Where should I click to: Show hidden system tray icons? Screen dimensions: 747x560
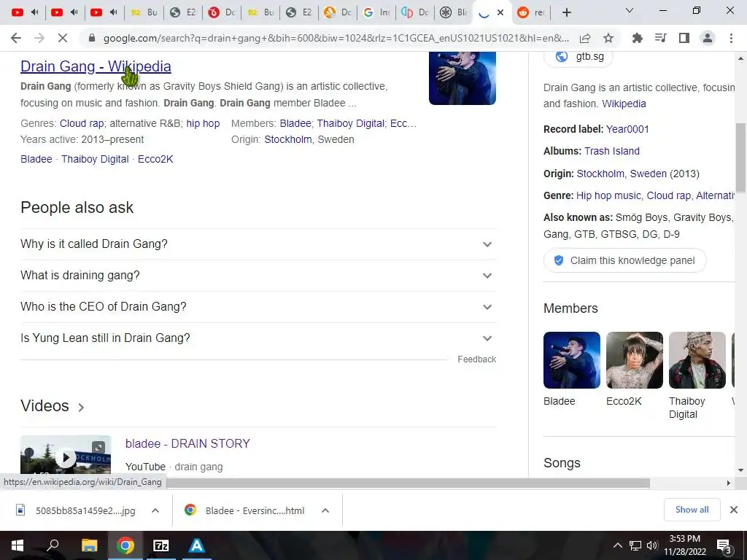pyautogui.click(x=617, y=545)
